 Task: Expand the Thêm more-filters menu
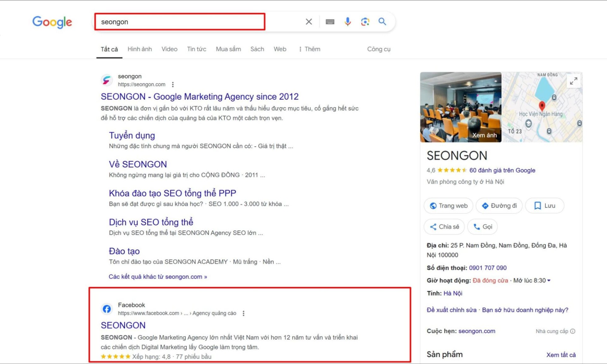point(309,49)
